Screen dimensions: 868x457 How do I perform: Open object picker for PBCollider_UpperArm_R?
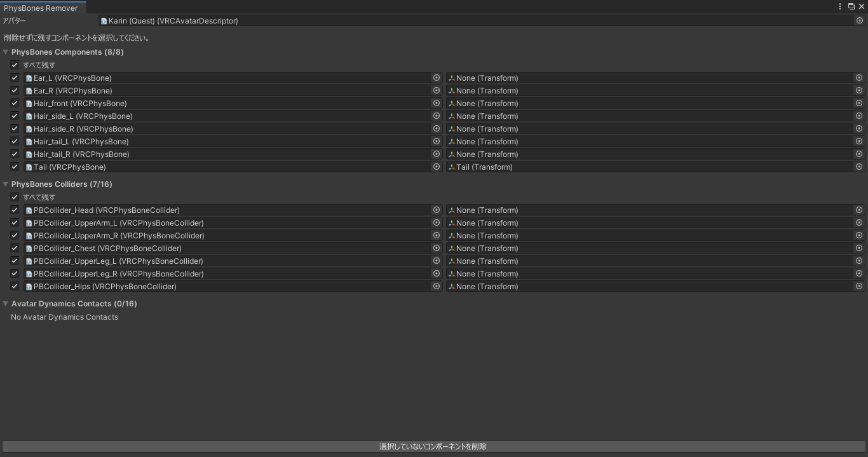(437, 235)
